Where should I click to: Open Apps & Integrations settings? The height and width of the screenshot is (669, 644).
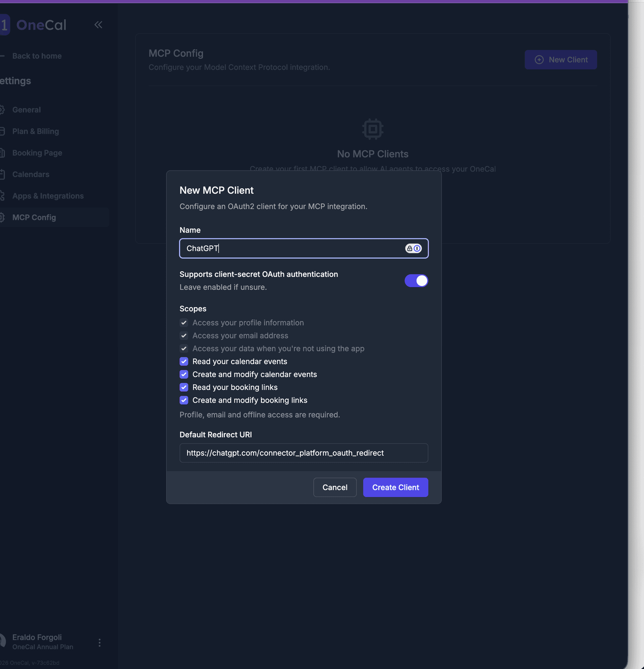pyautogui.click(x=48, y=196)
